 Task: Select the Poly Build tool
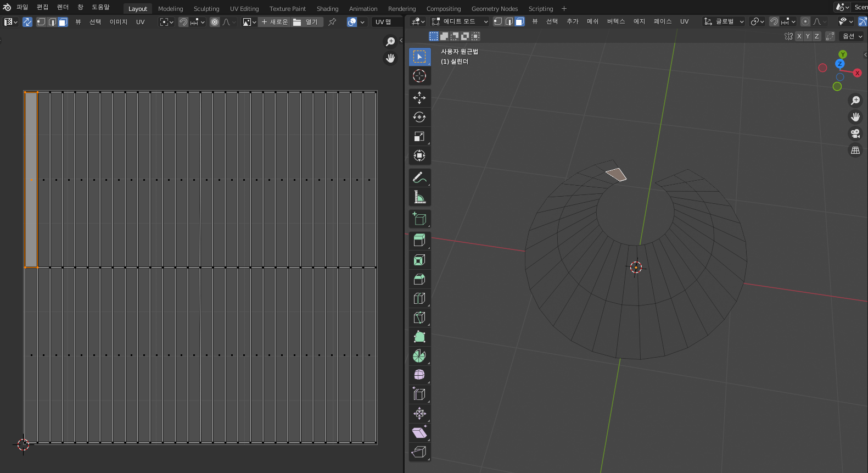(x=419, y=337)
